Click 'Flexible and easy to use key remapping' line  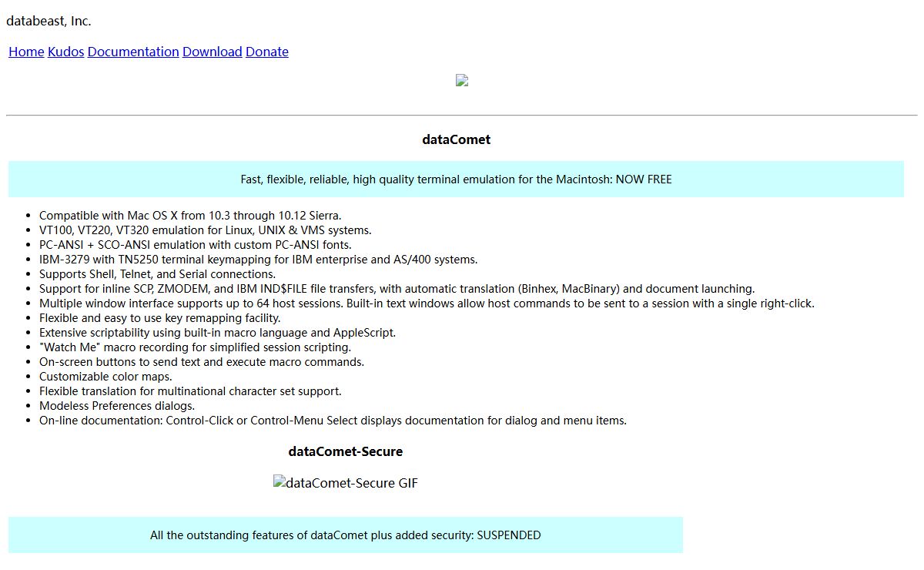pyautogui.click(x=160, y=318)
